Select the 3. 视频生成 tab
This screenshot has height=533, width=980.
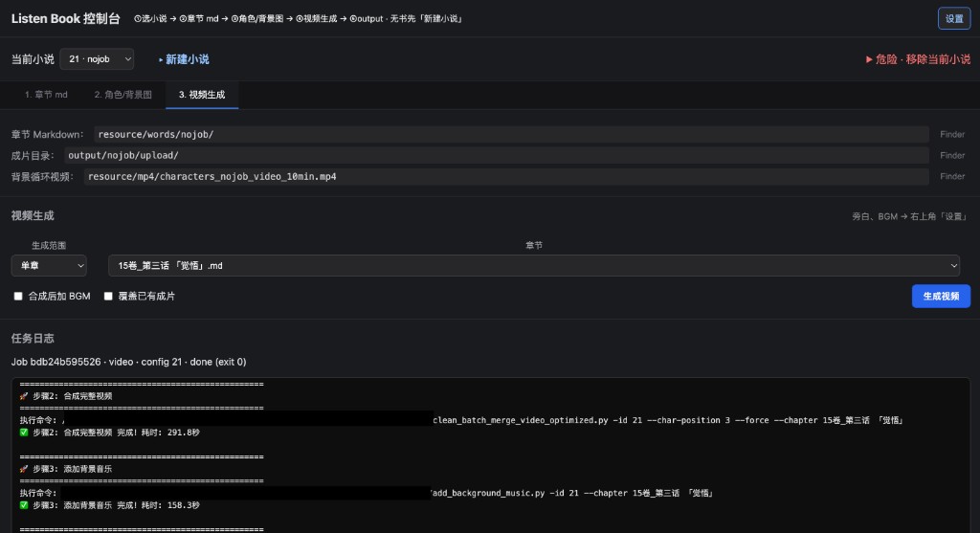pyautogui.click(x=202, y=95)
